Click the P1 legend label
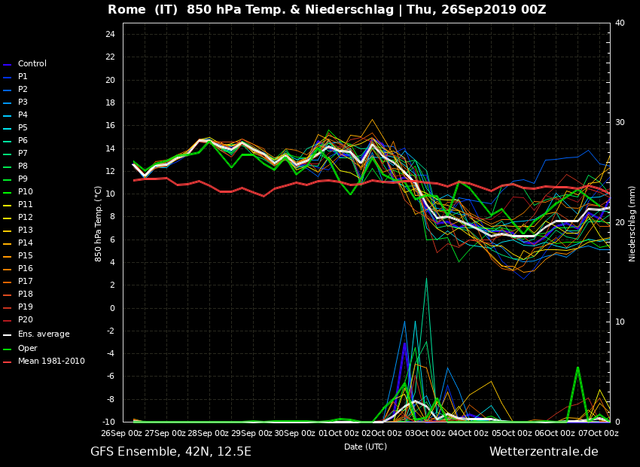Viewport: 640px width, 467px height. click(x=22, y=76)
